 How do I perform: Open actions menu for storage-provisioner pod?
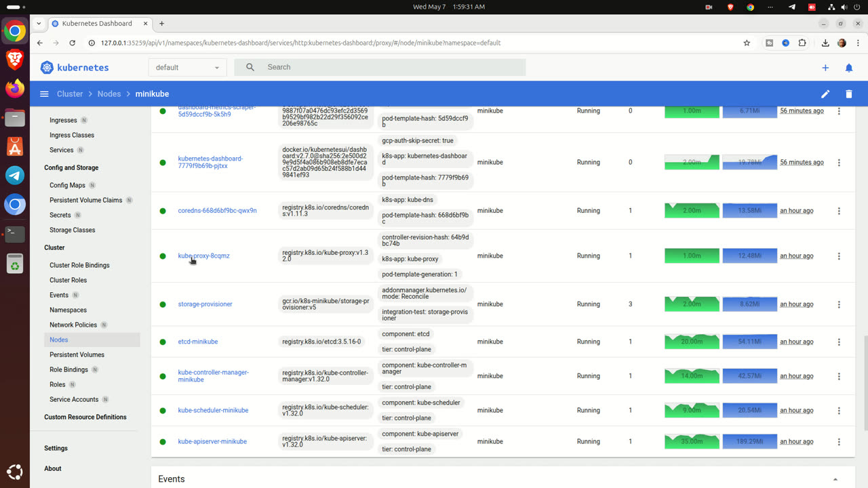pyautogui.click(x=839, y=304)
